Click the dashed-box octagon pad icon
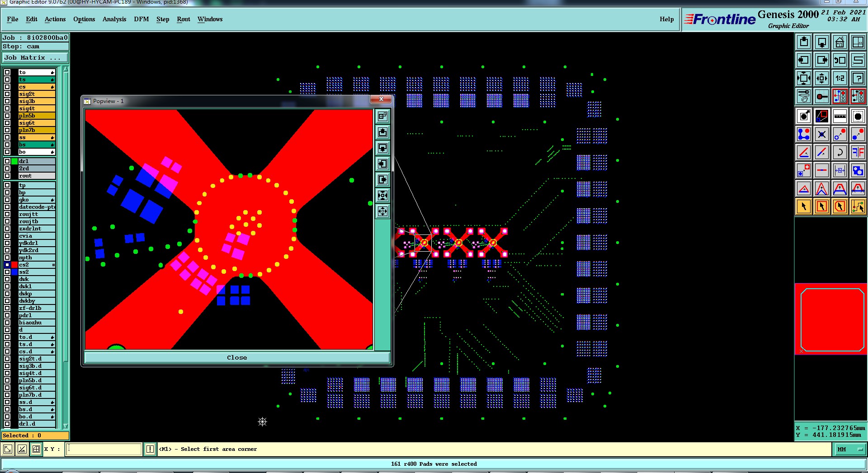Image resolution: width=868 pixels, height=473 pixels. 858,116
